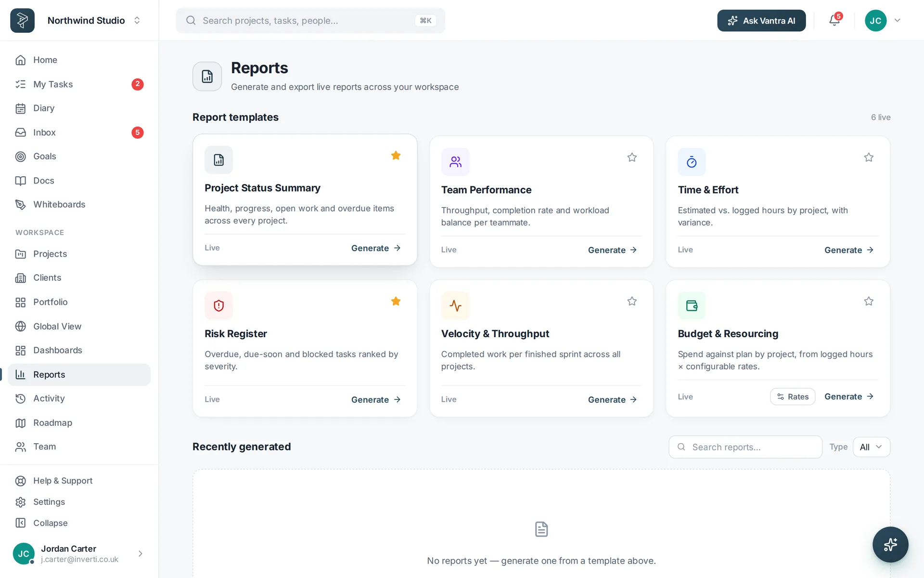Favorite the Velocity & Throughput star
Image resolution: width=924 pixels, height=578 pixels.
pos(632,301)
